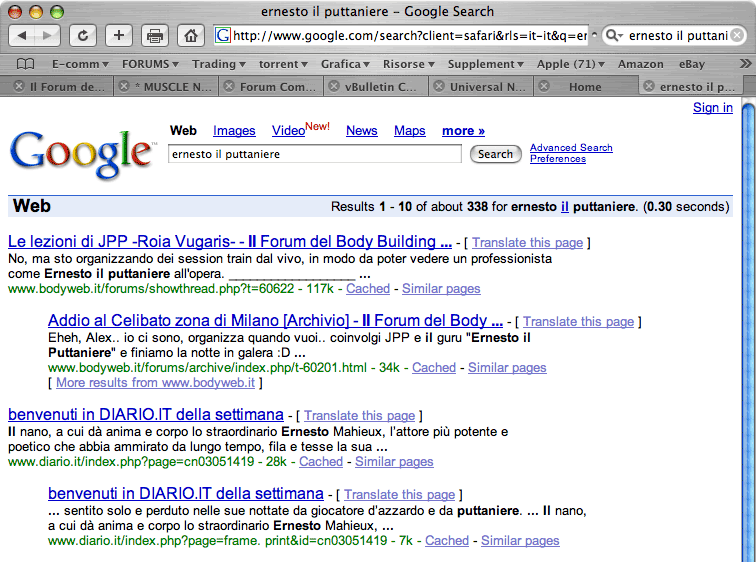Open the Risorse bookmarks folder
The height and width of the screenshot is (562, 756).
[x=408, y=64]
